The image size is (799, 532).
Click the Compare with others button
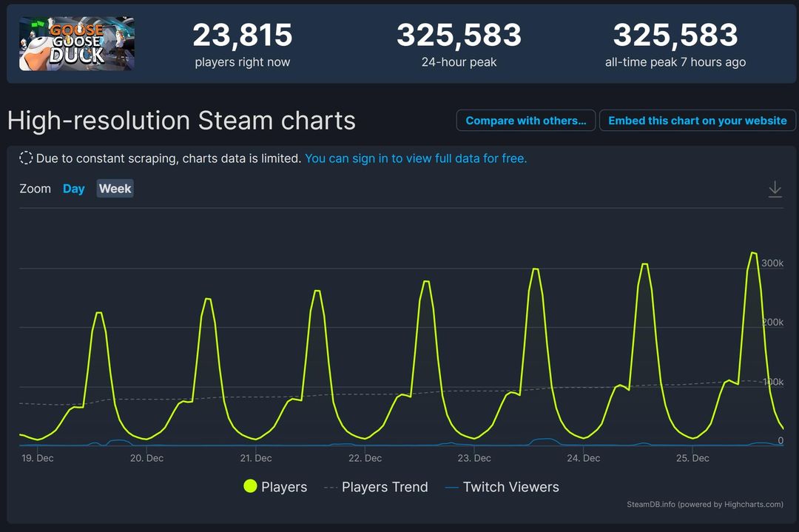[x=526, y=121]
